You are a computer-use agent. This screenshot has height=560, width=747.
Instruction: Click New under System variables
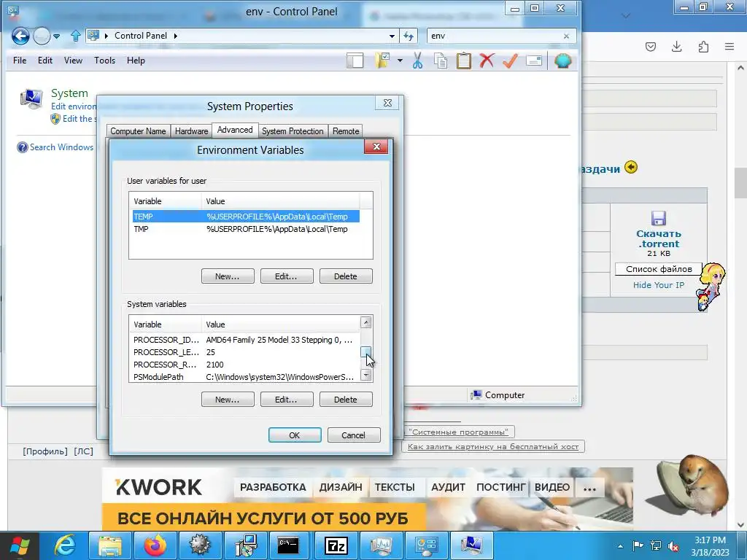228,400
